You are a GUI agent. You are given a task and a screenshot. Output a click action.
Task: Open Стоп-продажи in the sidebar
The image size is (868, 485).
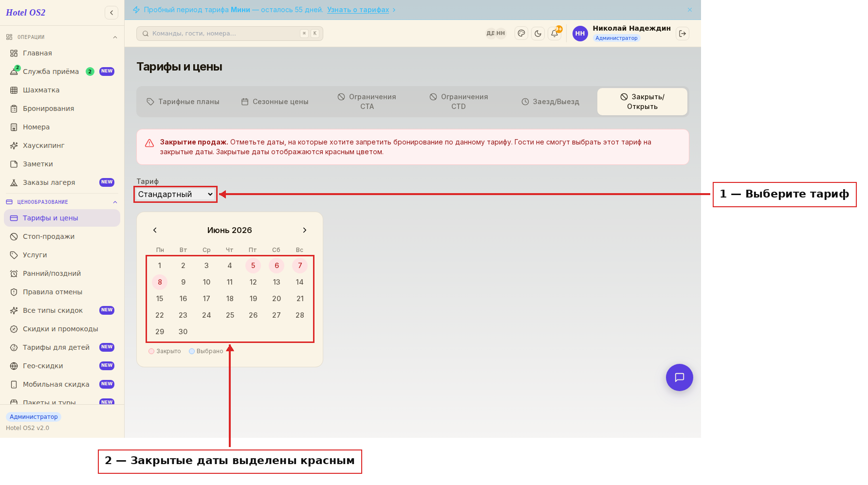[62, 236]
